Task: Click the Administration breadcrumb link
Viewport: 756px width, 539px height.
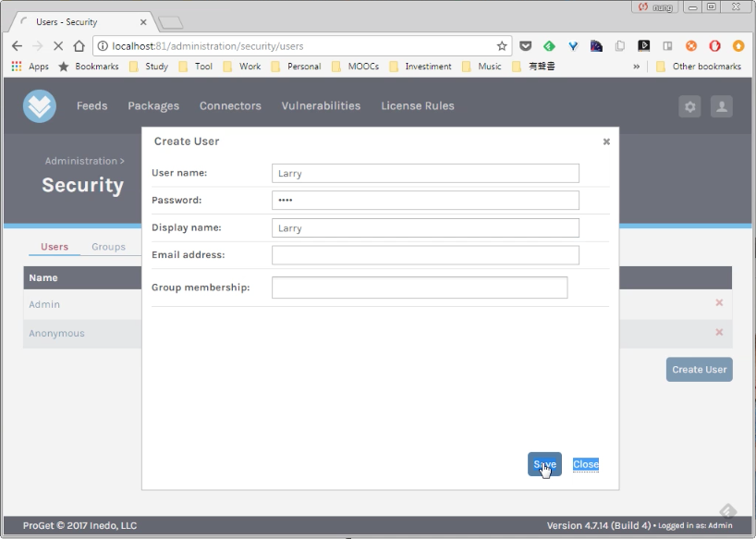Action: coord(81,161)
